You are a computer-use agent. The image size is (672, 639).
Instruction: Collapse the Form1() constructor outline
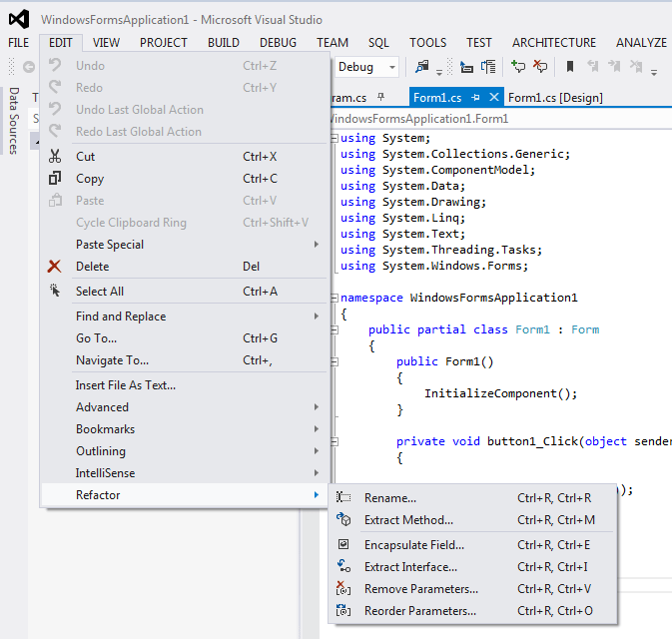[335, 361]
